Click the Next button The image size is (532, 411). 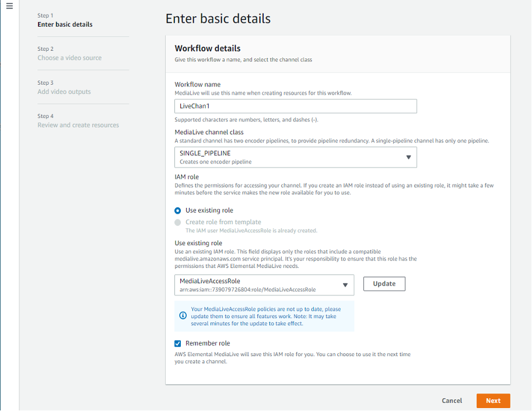(x=493, y=400)
